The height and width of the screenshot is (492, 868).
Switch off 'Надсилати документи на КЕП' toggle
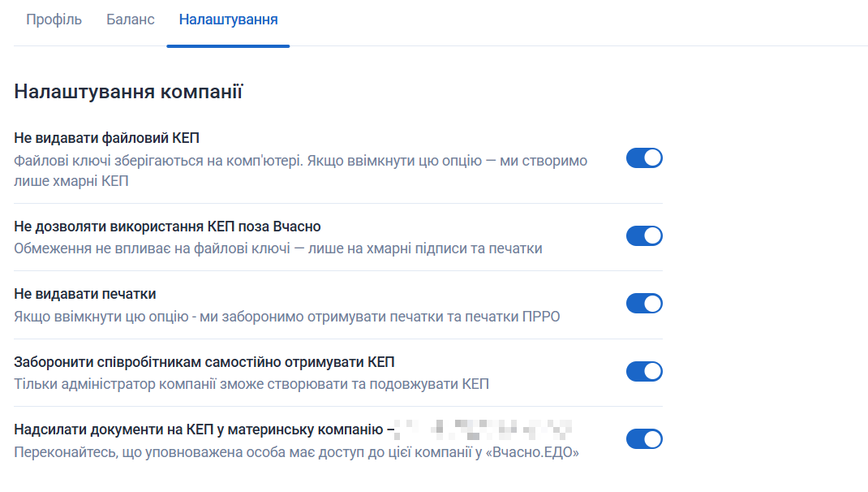[x=644, y=439]
